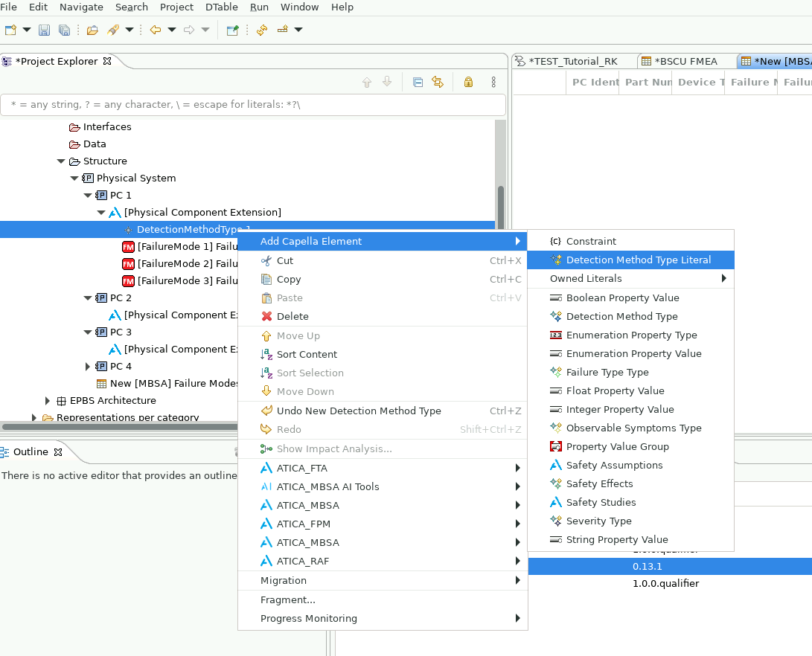Image resolution: width=812 pixels, height=656 pixels.
Task: Collapse the PC 3 tree node
Action: tap(88, 332)
